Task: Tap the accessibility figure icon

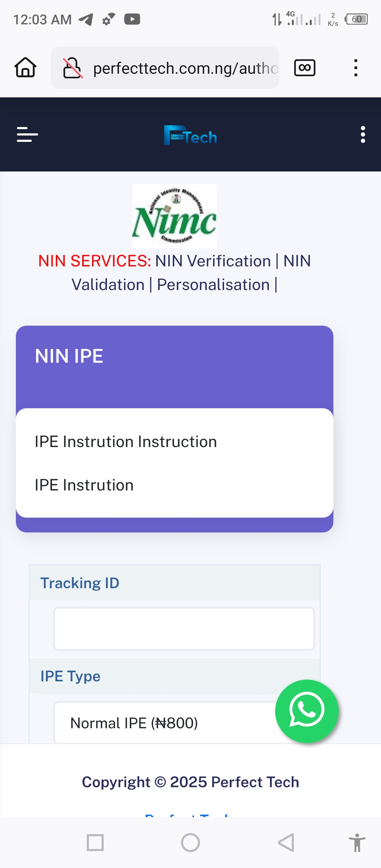Action: 357,843
